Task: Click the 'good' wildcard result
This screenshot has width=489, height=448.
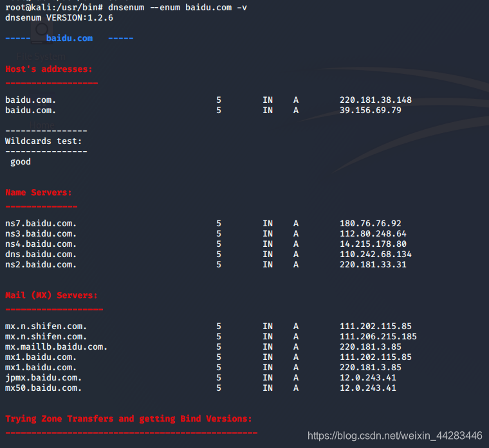Action: [21, 162]
